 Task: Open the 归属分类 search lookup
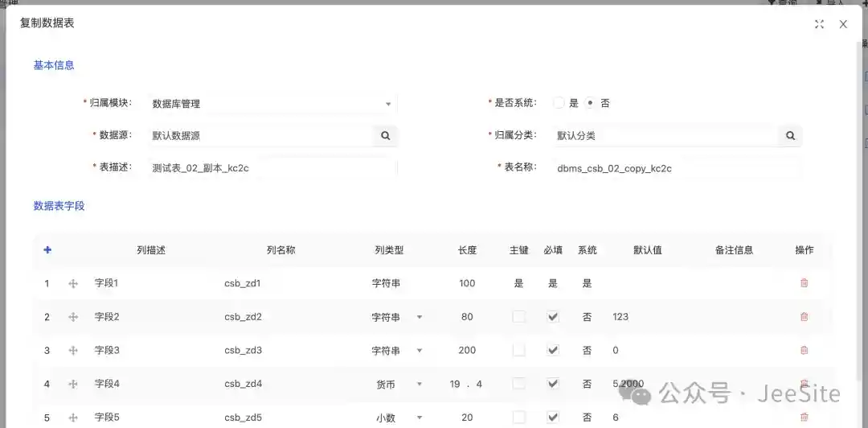791,135
